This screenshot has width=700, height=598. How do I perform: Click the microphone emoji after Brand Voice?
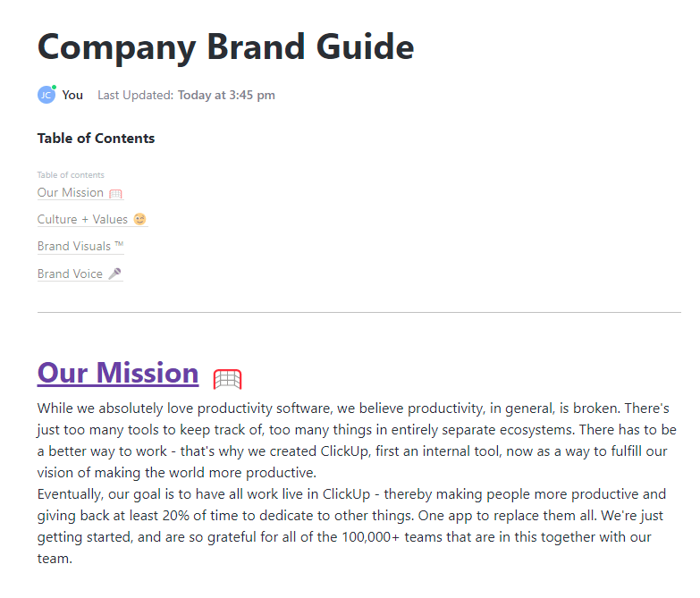114,274
